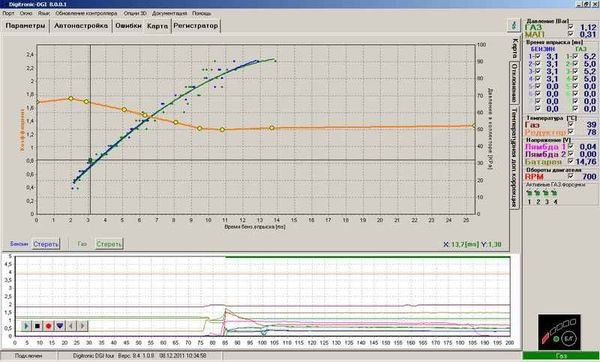Toggle БЕНЗИН injector 1 checkbox
Viewport: 600px width, 362px height.
tap(538, 57)
